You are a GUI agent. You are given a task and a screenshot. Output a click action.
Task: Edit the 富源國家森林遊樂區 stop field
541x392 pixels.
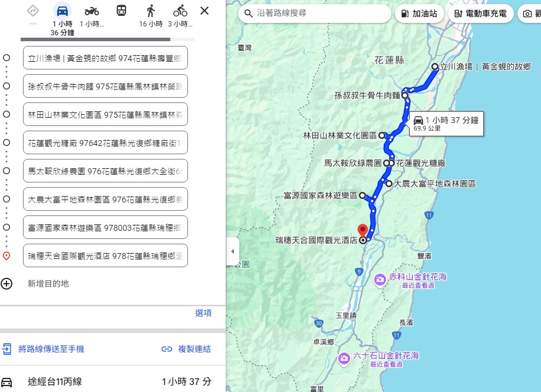point(105,227)
